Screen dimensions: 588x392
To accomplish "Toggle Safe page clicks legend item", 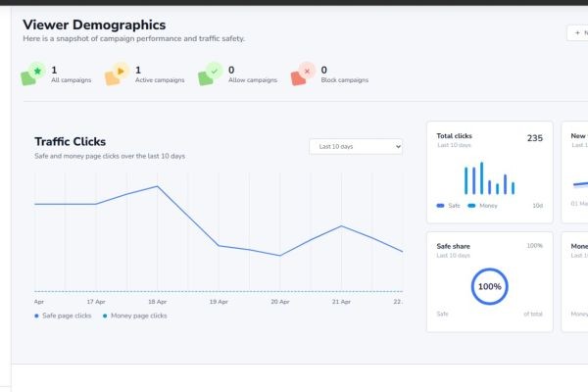I will [63, 316].
